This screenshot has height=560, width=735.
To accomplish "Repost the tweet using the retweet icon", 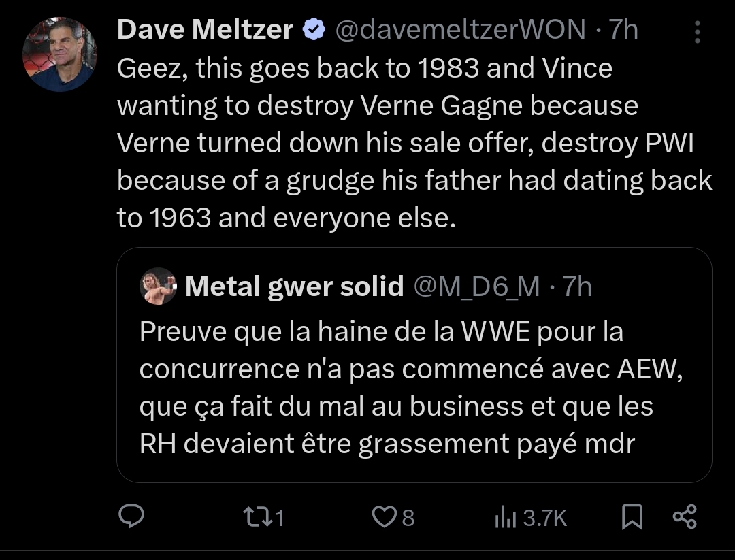I will click(256, 518).
